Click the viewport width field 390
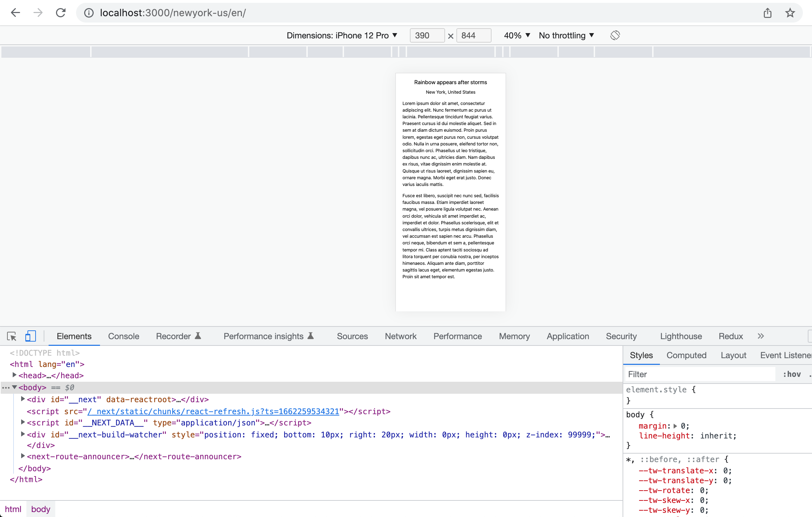This screenshot has height=517, width=812. click(427, 35)
